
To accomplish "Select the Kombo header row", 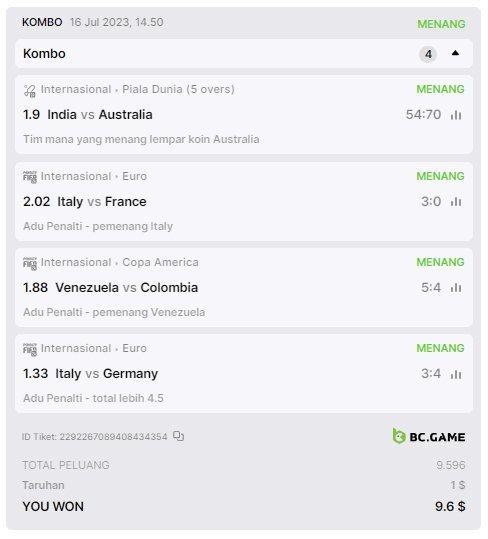I will click(244, 54).
